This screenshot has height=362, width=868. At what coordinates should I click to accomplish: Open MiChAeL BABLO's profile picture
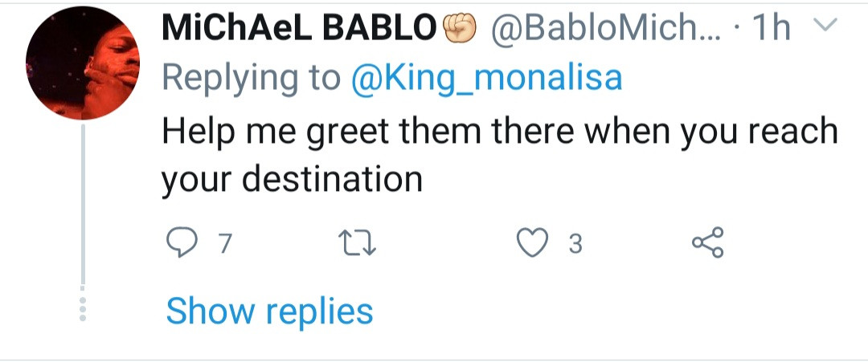(x=83, y=63)
